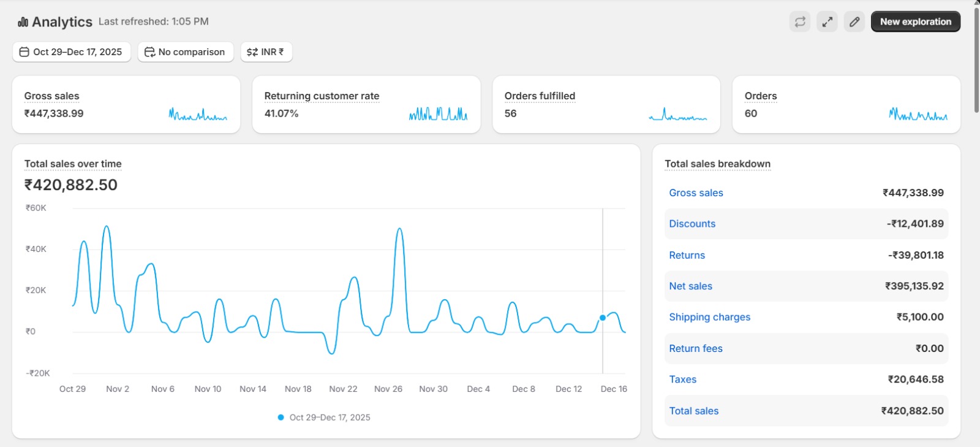Screen dimensions: 980x447
Task: Select Net sales in breakdown list
Action: (690, 286)
